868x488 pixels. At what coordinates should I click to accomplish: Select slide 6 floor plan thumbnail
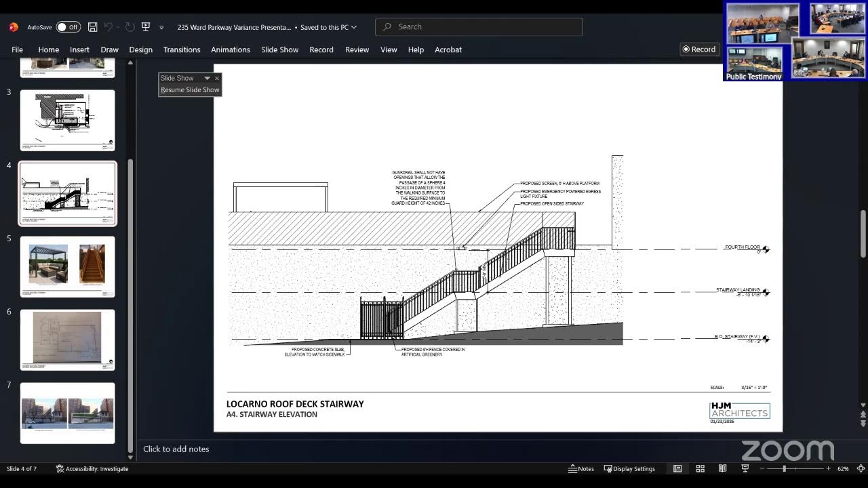(x=67, y=340)
